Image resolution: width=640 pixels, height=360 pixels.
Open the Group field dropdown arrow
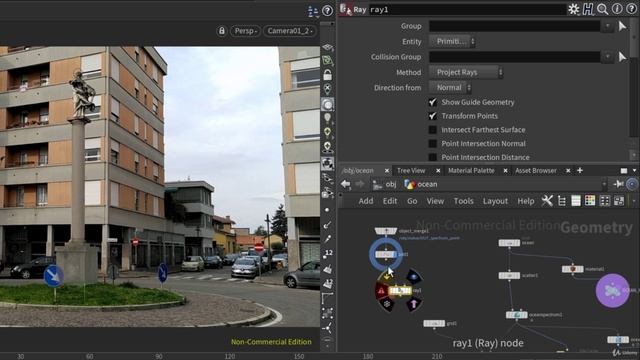pyautogui.click(x=607, y=26)
